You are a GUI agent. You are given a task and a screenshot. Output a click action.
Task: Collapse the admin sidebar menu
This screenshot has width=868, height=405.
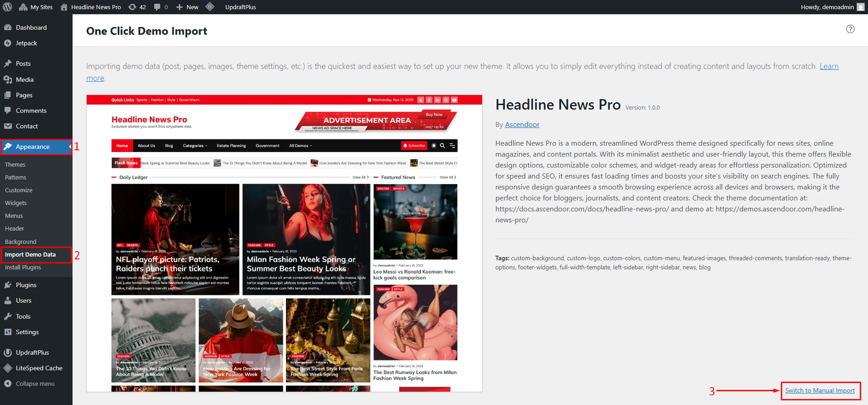[35, 384]
